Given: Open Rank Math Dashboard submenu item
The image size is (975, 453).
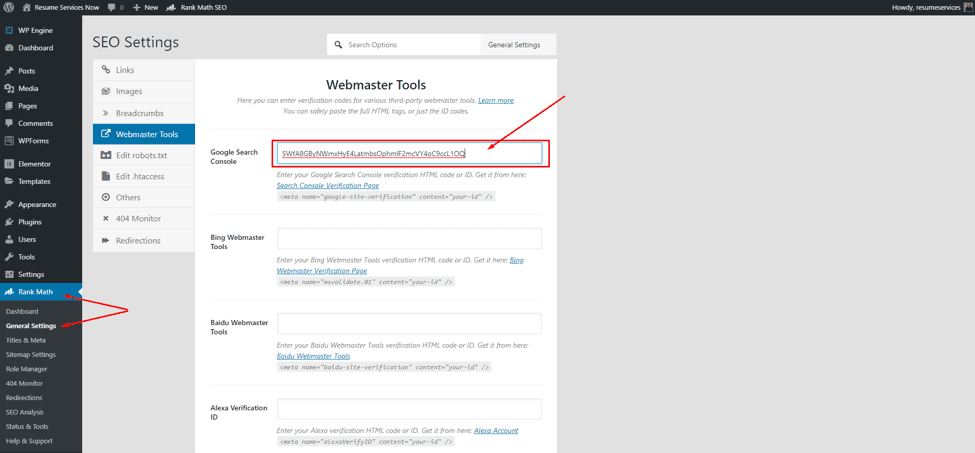Looking at the screenshot, I should (22, 311).
